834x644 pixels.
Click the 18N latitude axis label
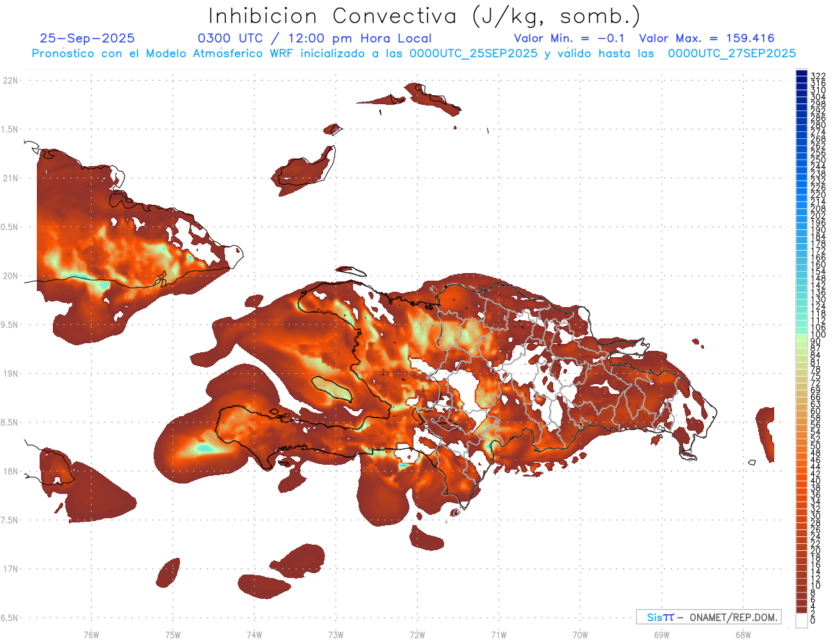(10, 471)
